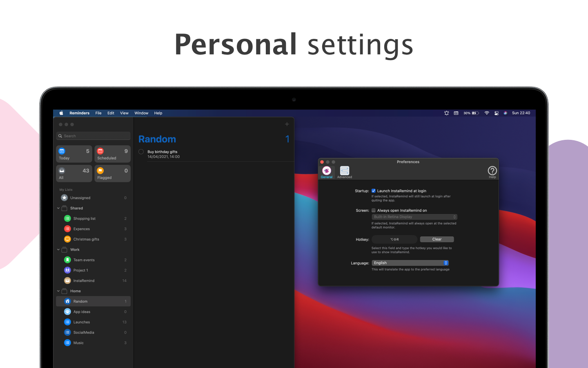The image size is (588, 368).
Task: Select the Shopping list icon
Action: (x=67, y=218)
